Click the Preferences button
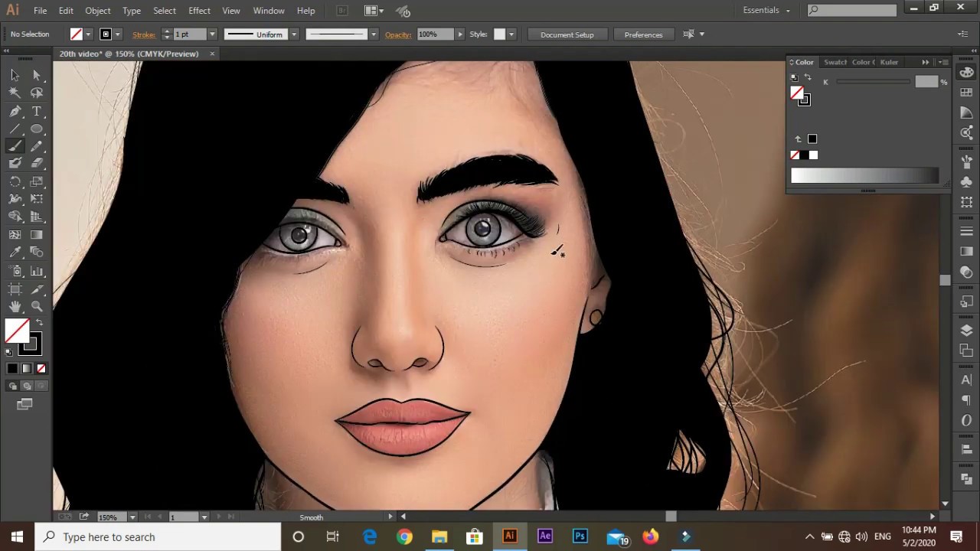Image resolution: width=980 pixels, height=551 pixels. 643,34
